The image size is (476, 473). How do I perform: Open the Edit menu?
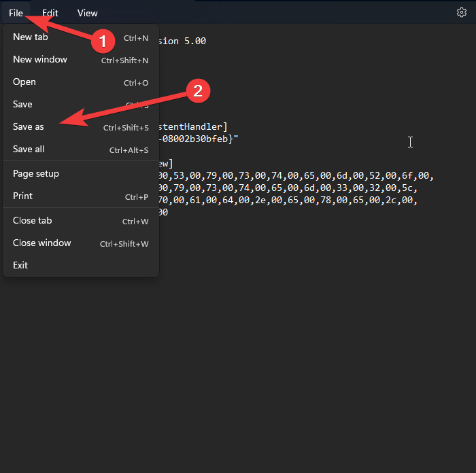coord(50,13)
